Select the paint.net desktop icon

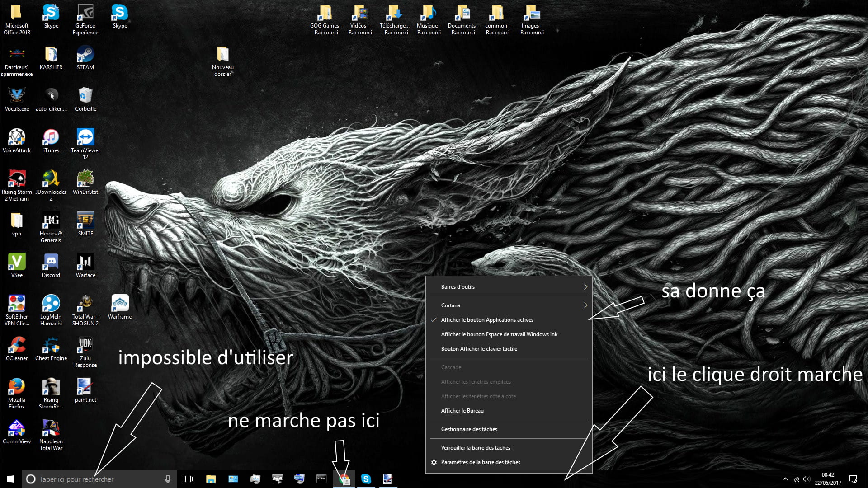pyautogui.click(x=85, y=390)
